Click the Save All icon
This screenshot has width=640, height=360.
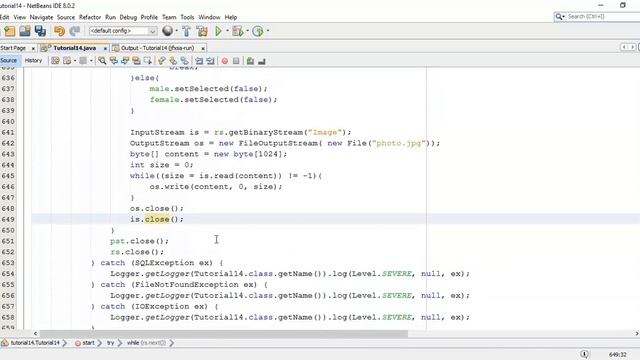click(x=40, y=31)
